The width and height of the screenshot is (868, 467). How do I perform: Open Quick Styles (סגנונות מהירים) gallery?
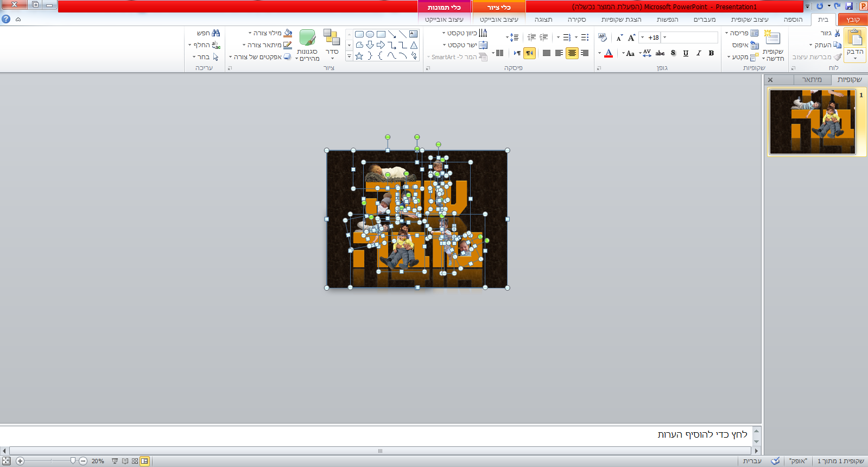(307, 46)
